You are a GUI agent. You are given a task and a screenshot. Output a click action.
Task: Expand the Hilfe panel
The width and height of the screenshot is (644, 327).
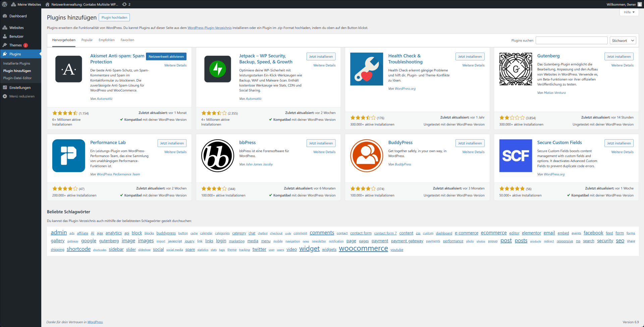pos(629,12)
